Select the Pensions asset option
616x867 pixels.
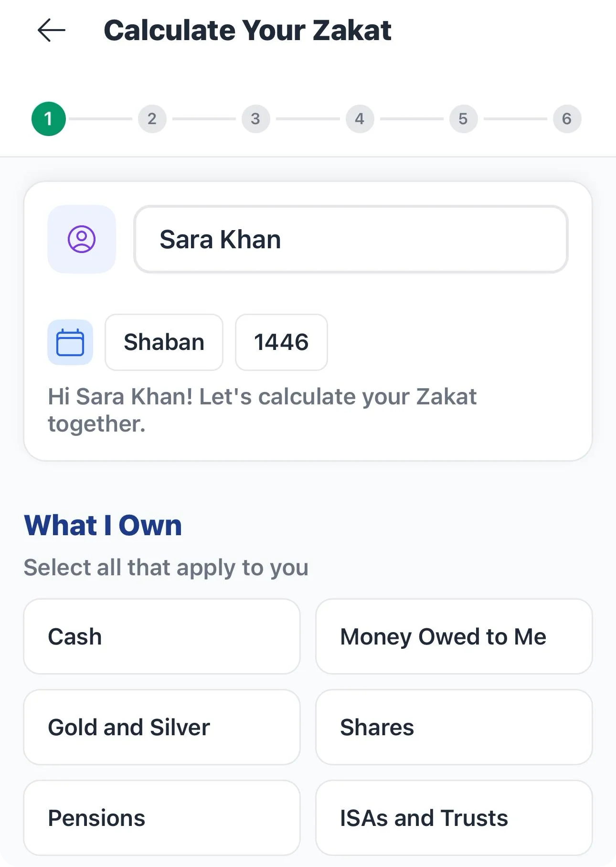(162, 818)
